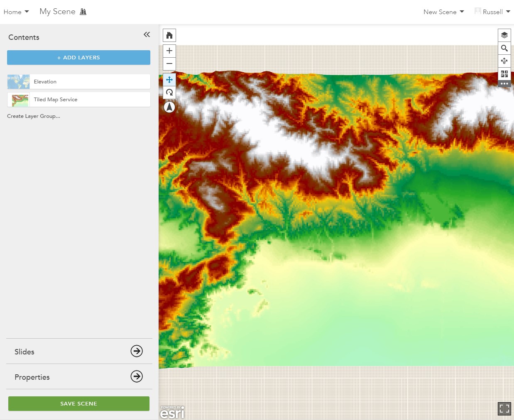
Task: Open the Russell account dropdown arrow
Action: click(508, 12)
